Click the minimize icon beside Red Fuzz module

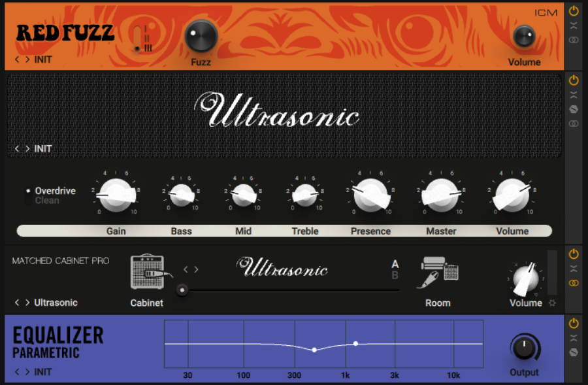click(572, 25)
